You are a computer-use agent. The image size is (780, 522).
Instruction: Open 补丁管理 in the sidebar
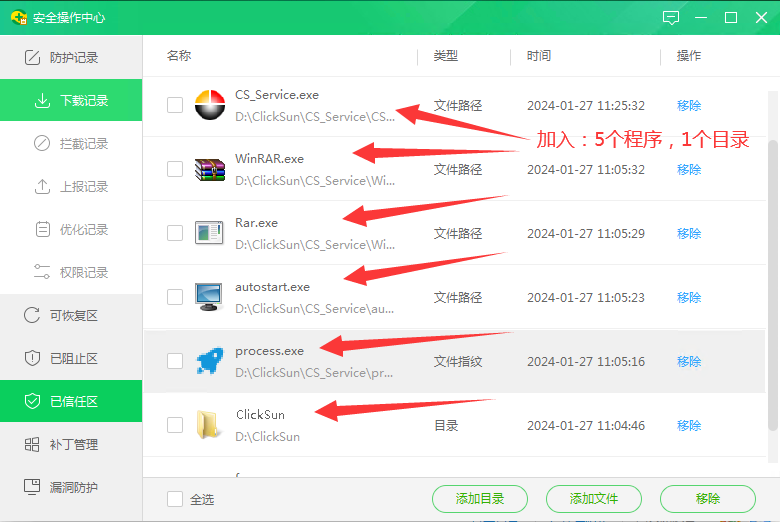(x=71, y=444)
